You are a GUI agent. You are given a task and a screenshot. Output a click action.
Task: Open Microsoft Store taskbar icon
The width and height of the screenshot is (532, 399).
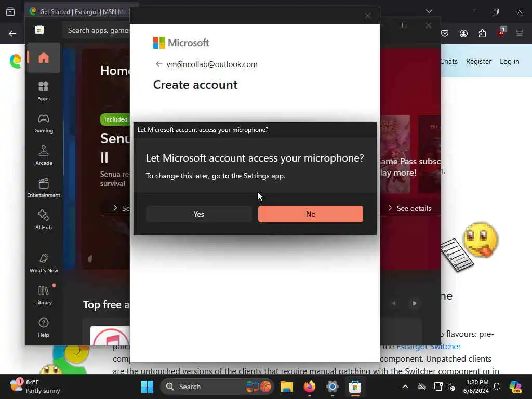coord(355,387)
